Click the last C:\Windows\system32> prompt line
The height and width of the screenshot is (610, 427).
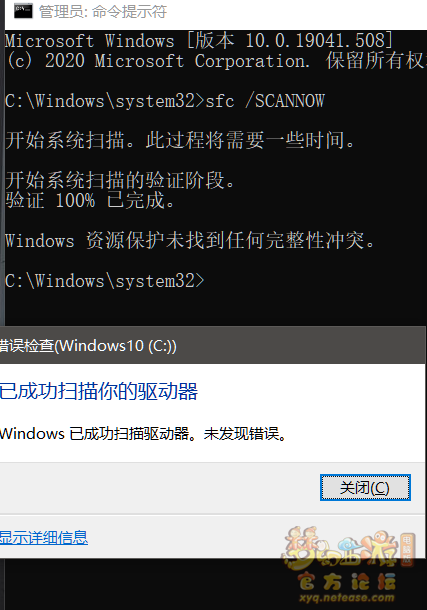pyautogui.click(x=105, y=280)
